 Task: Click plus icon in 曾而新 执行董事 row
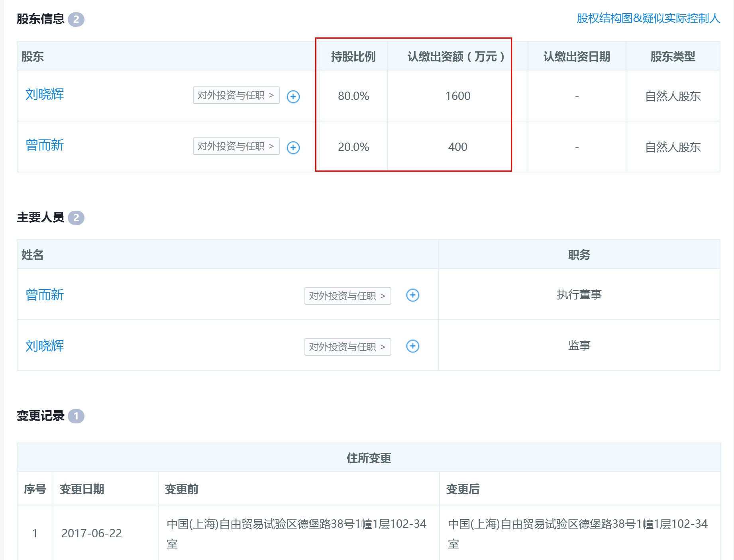(x=412, y=295)
